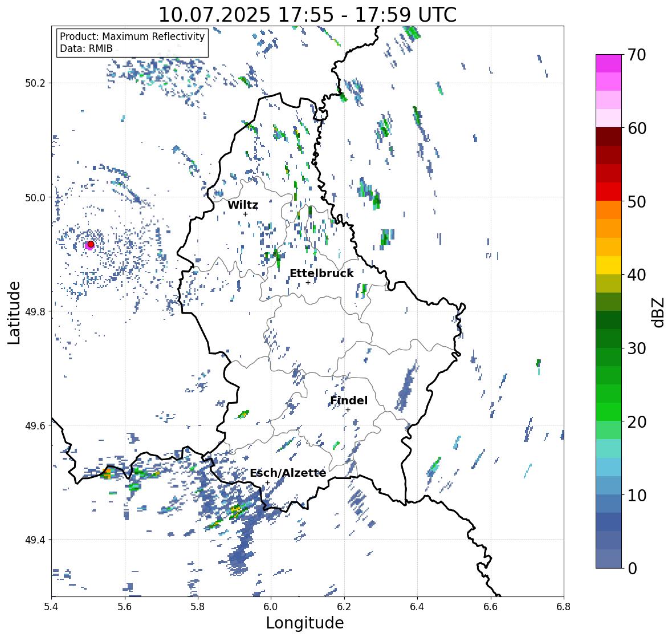Screen dimensions: 672x637
Task: Click the 70 tick on colorbar
Action: 637,55
